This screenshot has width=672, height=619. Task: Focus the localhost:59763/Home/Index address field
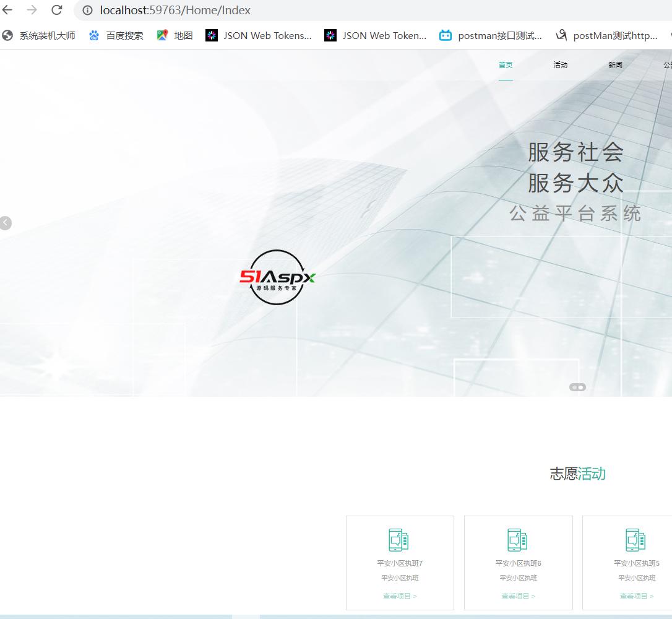click(x=175, y=11)
